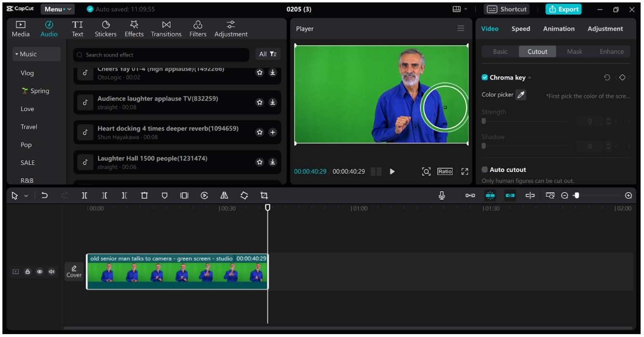Mute the track with speaker icon
This screenshot has height=337, width=644.
point(52,272)
